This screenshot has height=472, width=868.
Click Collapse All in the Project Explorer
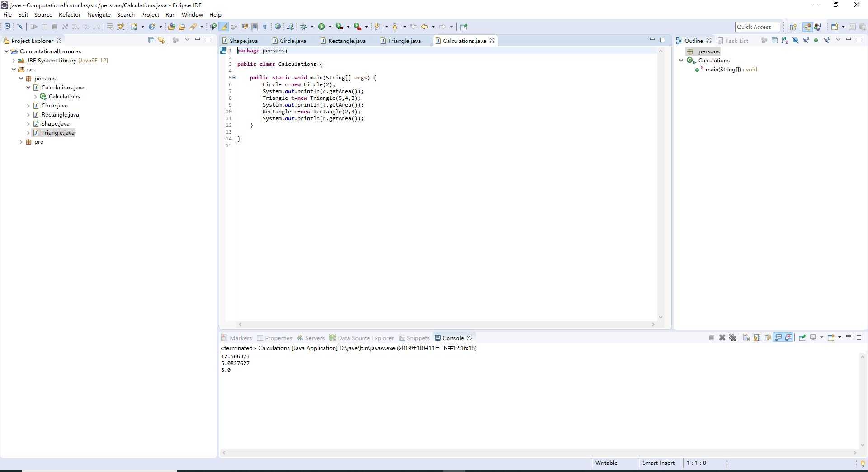tap(151, 40)
